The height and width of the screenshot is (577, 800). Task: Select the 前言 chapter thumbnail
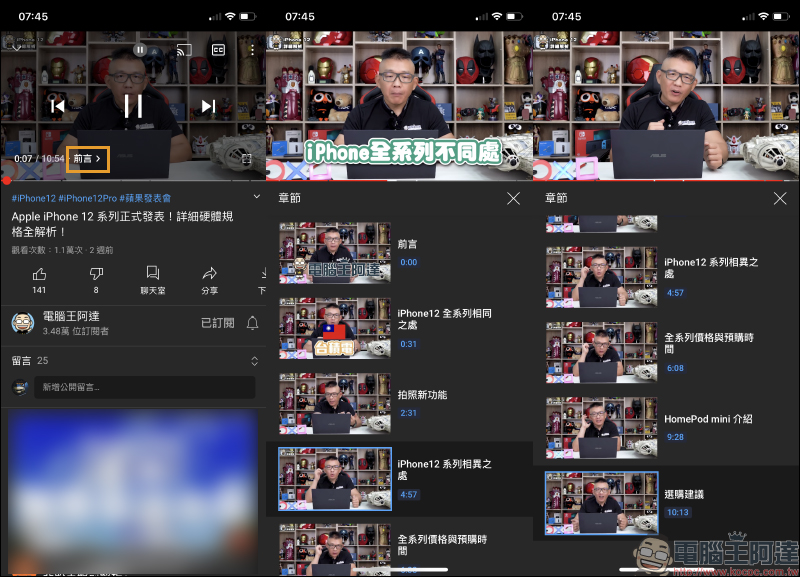(335, 253)
